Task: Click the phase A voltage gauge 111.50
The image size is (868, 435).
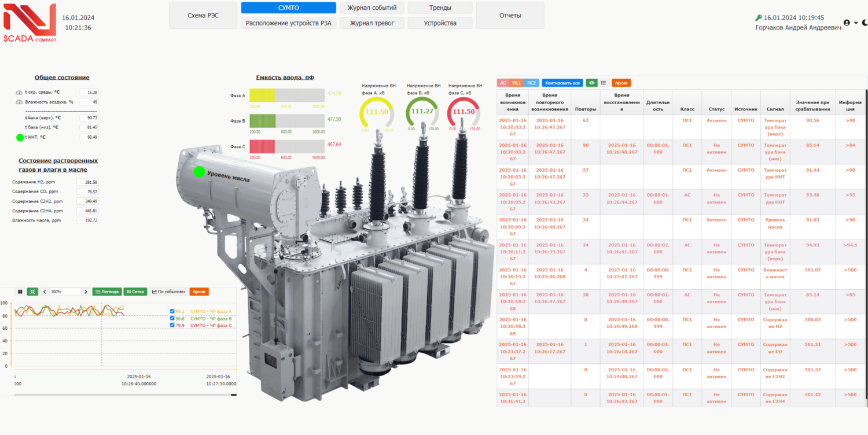Action: tap(377, 112)
